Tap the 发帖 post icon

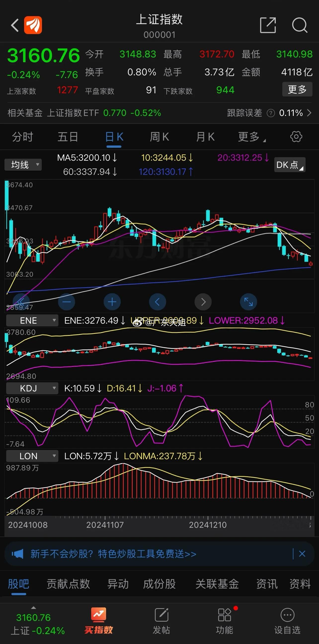(161, 621)
